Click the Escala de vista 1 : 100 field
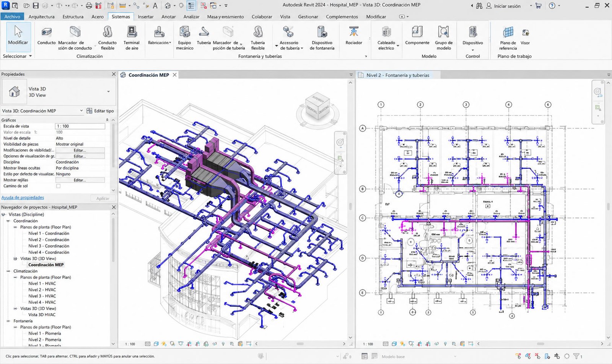 pos(80,126)
